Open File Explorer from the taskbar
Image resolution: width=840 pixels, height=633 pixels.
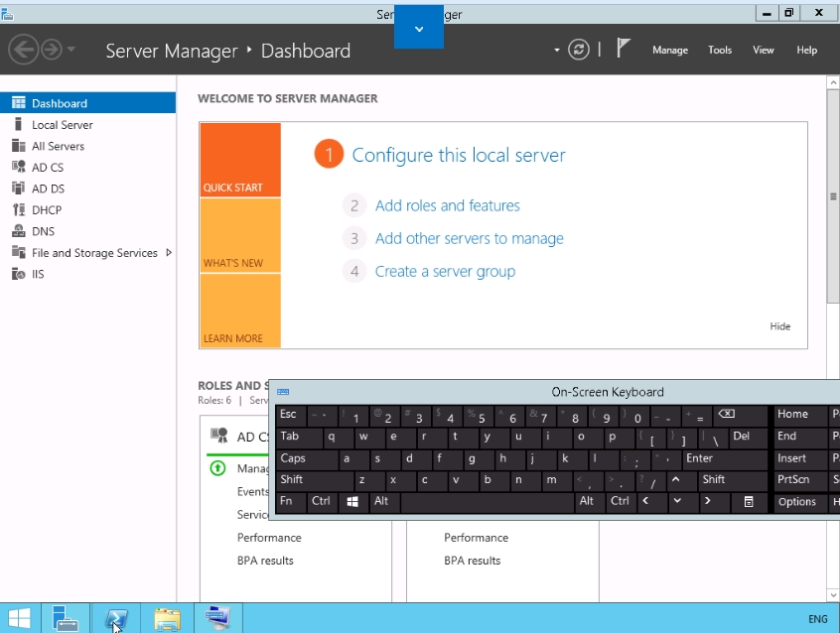coord(167,619)
